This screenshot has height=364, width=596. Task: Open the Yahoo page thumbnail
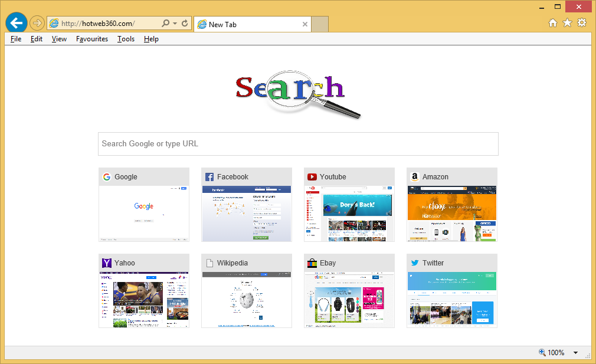(144, 300)
